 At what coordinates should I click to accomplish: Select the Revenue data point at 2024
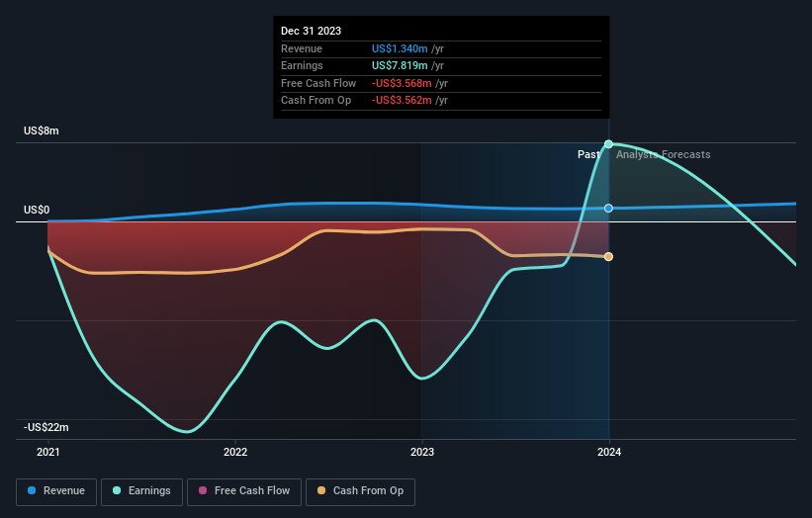(609, 208)
